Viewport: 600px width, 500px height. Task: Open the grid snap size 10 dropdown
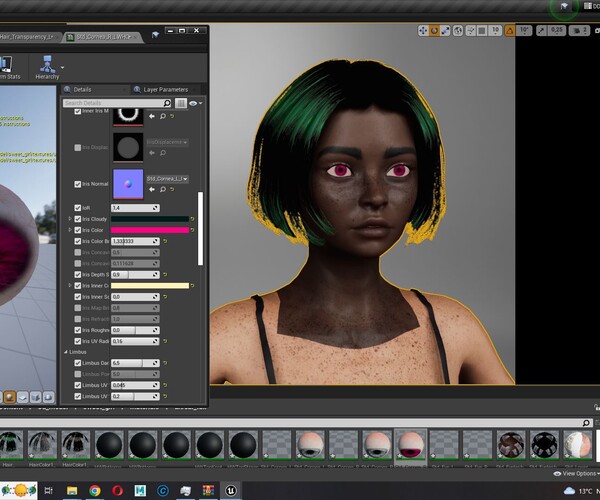pyautogui.click(x=495, y=31)
